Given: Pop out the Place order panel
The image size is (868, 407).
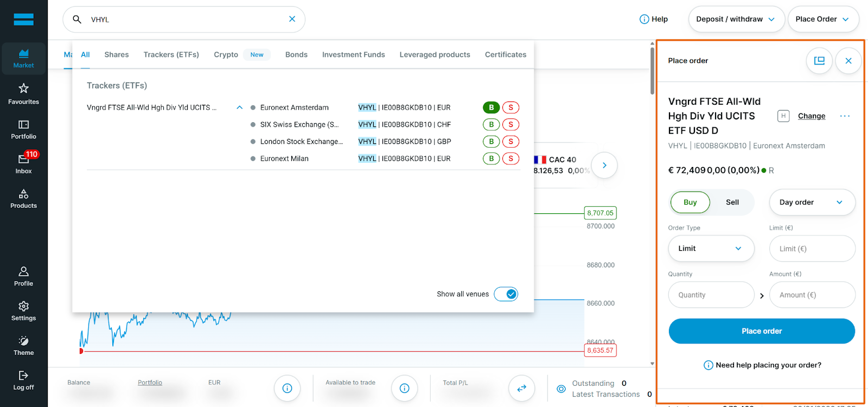Looking at the screenshot, I should tap(819, 61).
